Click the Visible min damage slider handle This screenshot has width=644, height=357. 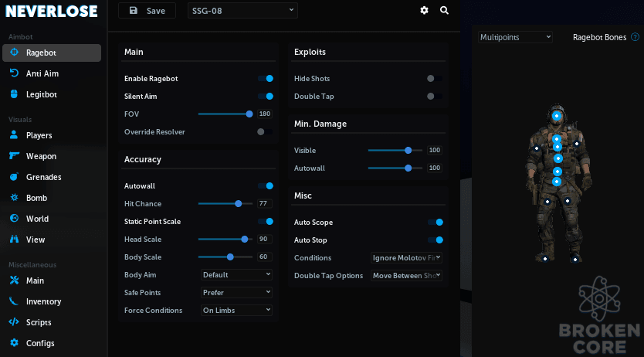click(x=408, y=151)
